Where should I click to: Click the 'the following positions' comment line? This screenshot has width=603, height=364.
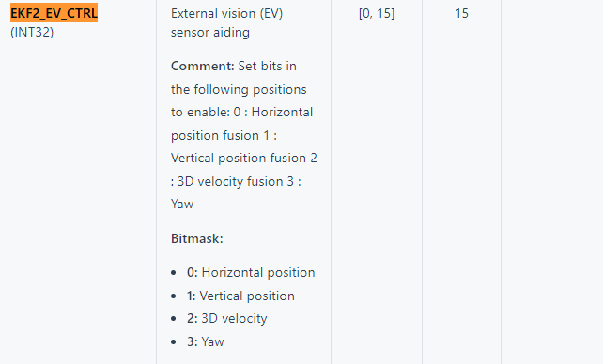[239, 89]
